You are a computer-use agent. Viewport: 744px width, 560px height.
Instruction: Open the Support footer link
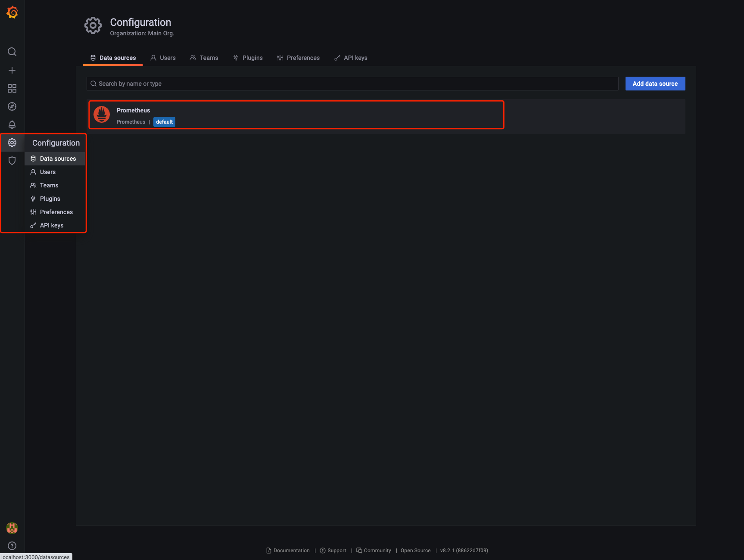pos(333,551)
